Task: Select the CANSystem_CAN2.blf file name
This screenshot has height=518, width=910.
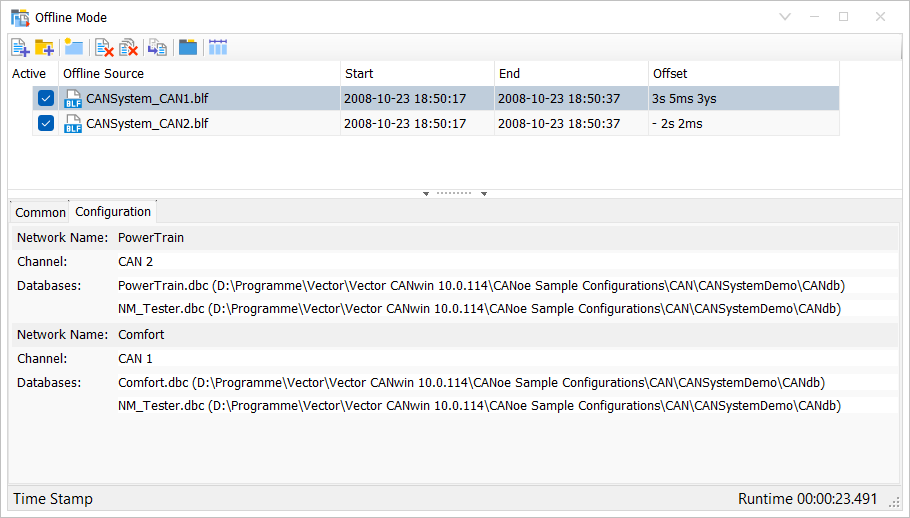Action: pyautogui.click(x=147, y=124)
